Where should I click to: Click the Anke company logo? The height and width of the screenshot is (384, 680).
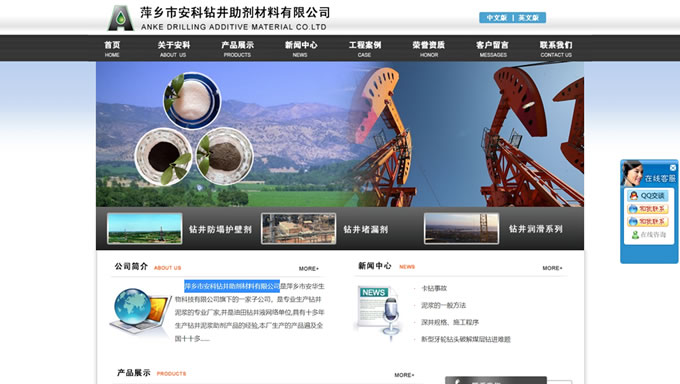120,18
